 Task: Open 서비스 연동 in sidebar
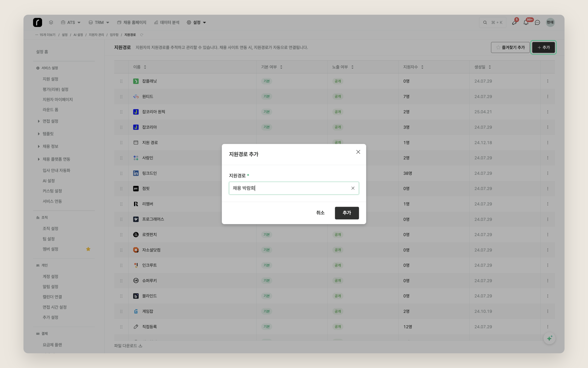coord(52,201)
